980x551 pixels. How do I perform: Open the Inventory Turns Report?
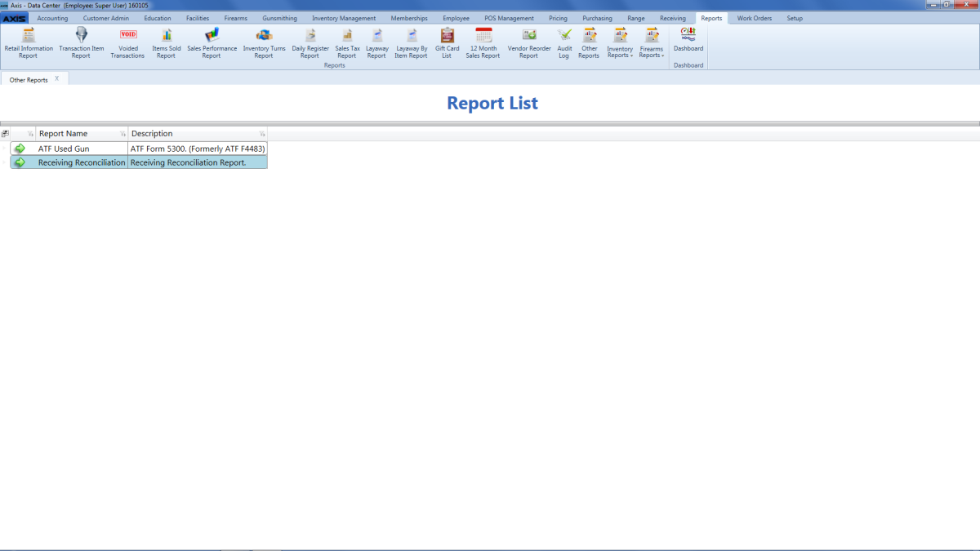pyautogui.click(x=264, y=42)
